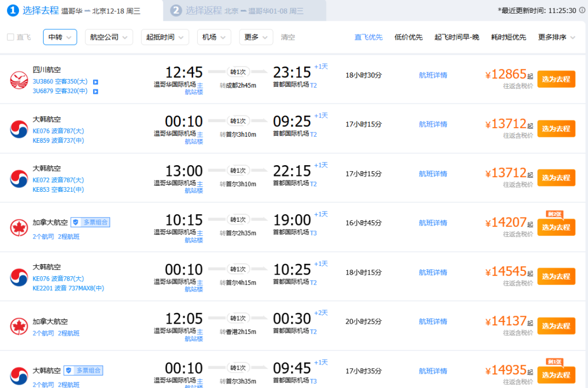This screenshot has width=588, height=388.
Task: Click step 2 circle number icon
Action: pos(176,10)
